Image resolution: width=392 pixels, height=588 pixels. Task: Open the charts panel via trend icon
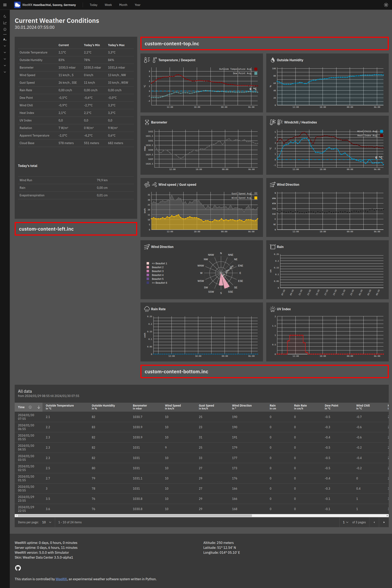coord(4,22)
